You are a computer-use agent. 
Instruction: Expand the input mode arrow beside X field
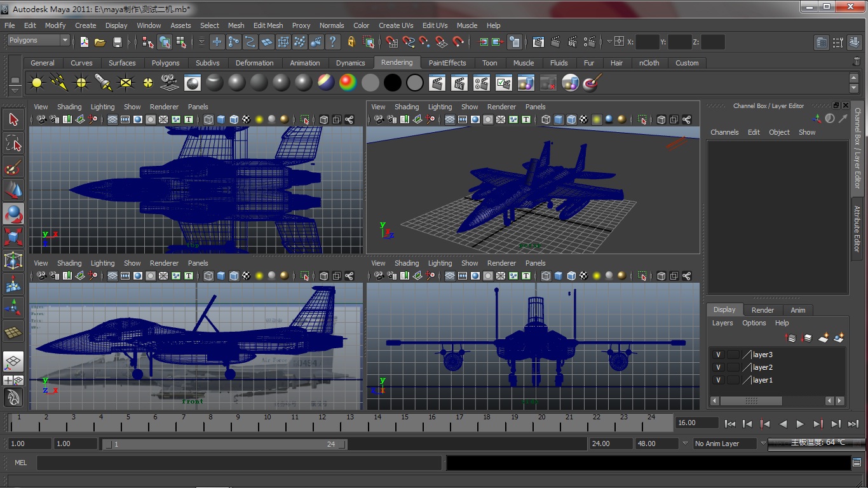coord(609,42)
